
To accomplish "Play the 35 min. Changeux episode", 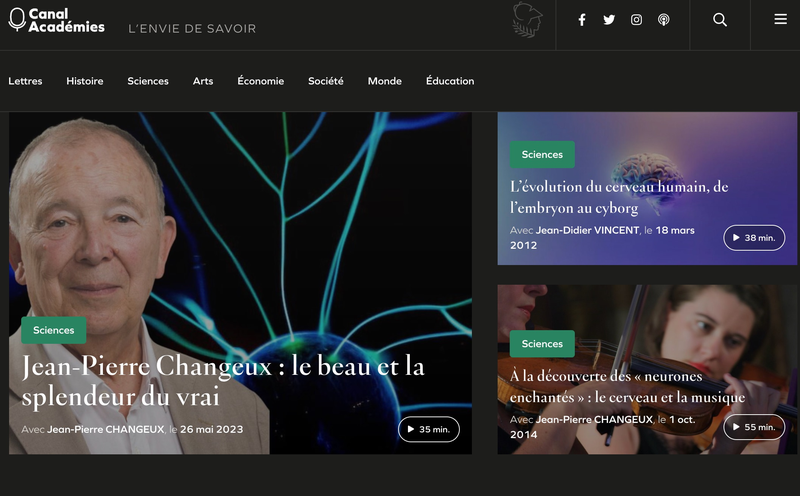I will coord(429,429).
